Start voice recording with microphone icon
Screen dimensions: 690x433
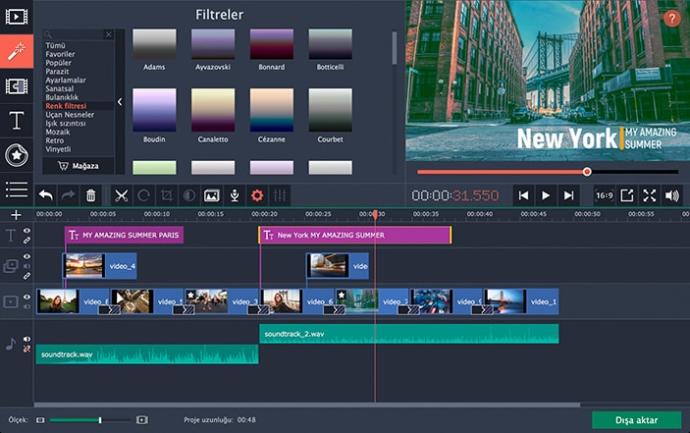(x=235, y=195)
